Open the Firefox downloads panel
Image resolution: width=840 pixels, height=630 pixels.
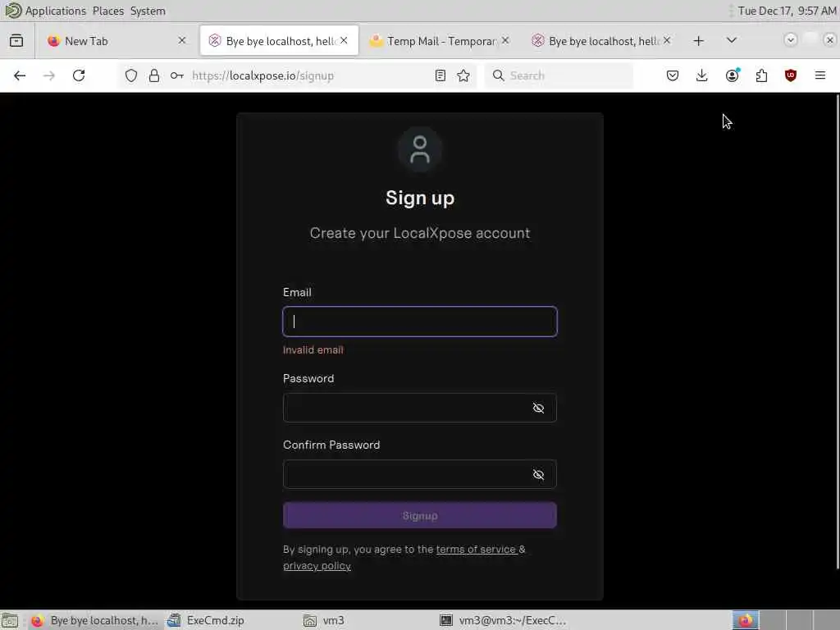pyautogui.click(x=702, y=75)
